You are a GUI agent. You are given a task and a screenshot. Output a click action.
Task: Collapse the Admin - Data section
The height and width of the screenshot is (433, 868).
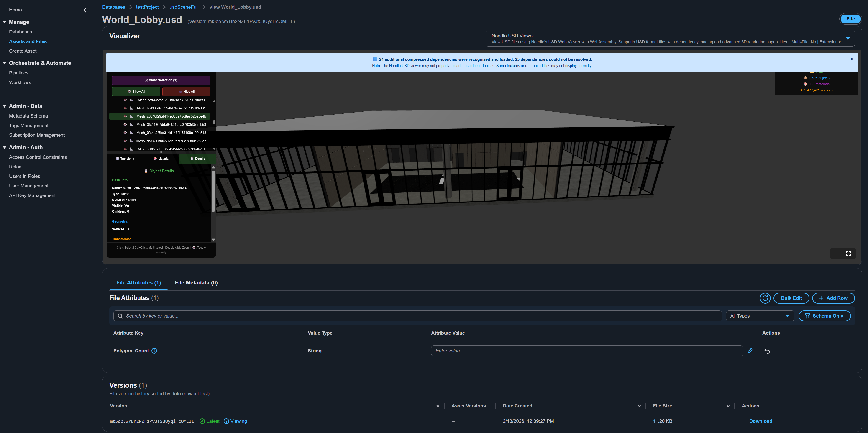[x=5, y=106]
